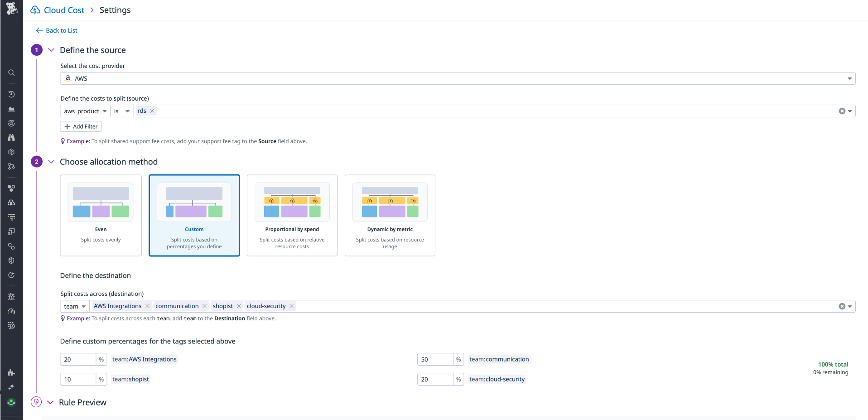Choose the Proportional by spend allocation method
The height and width of the screenshot is (420, 868).
(x=292, y=216)
